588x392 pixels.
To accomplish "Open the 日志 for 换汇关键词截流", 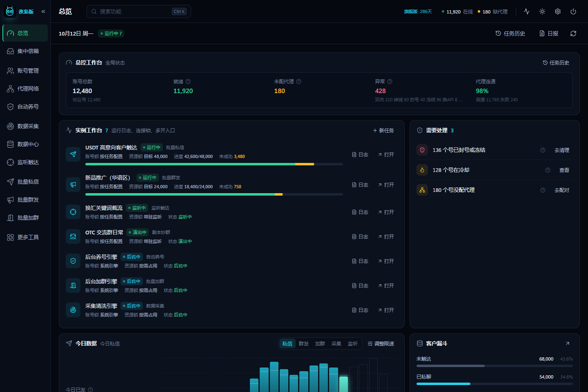I will point(360,212).
